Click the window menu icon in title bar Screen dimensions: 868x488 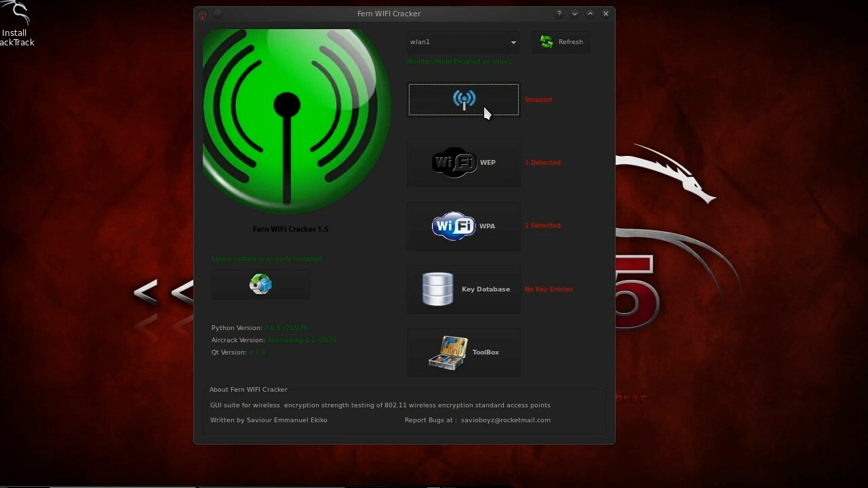(x=202, y=14)
